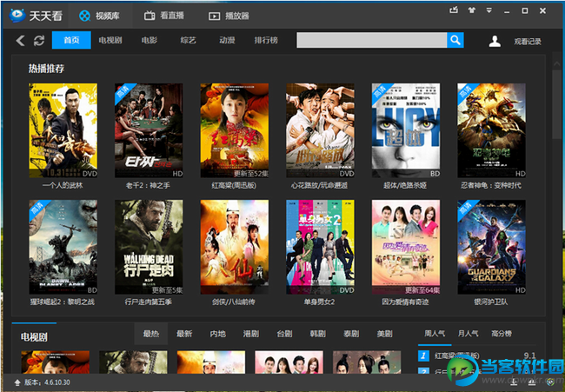Open the 单身男女2 poster
Viewport: 565px width, 392px height.
pos(320,247)
